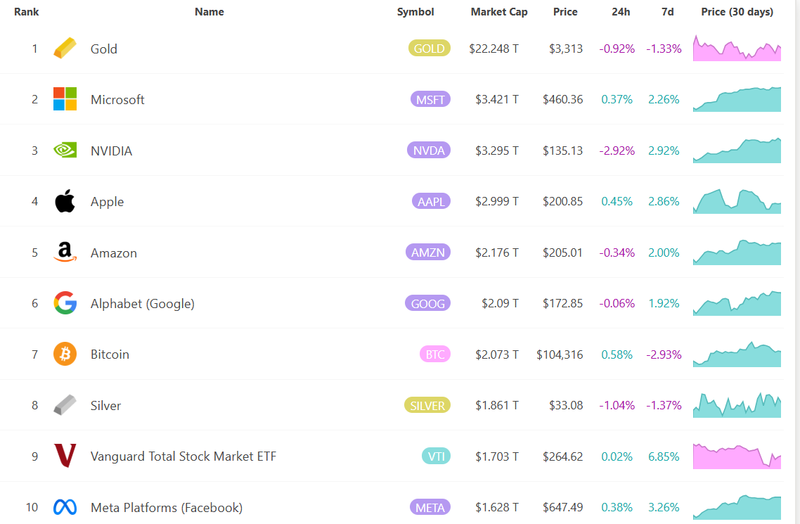
Task: Open the Meta Platforms (Facebook) link
Action: point(166,508)
